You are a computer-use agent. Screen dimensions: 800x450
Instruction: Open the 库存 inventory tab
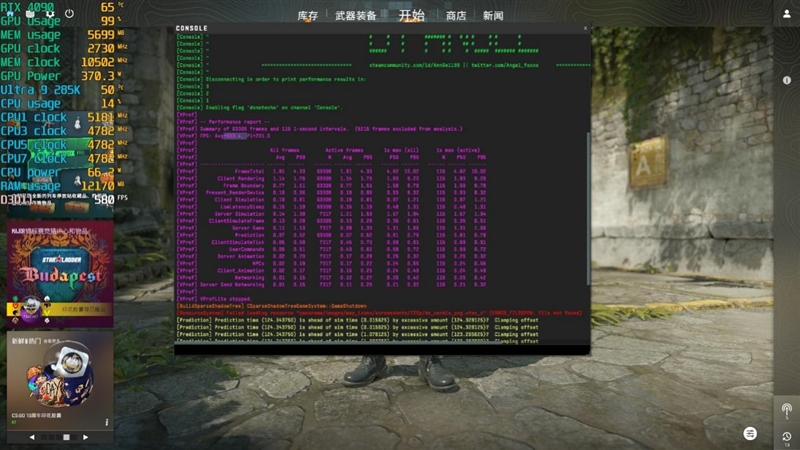click(x=308, y=16)
